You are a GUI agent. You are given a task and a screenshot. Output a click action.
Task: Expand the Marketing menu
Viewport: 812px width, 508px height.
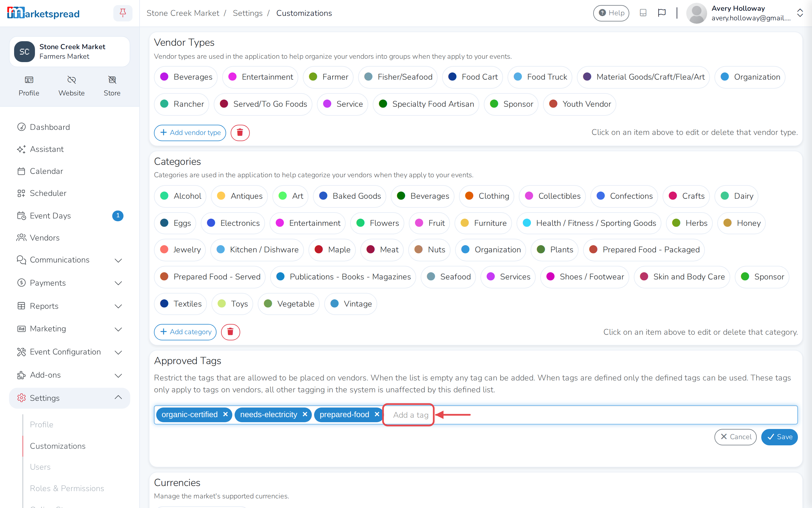pos(70,329)
